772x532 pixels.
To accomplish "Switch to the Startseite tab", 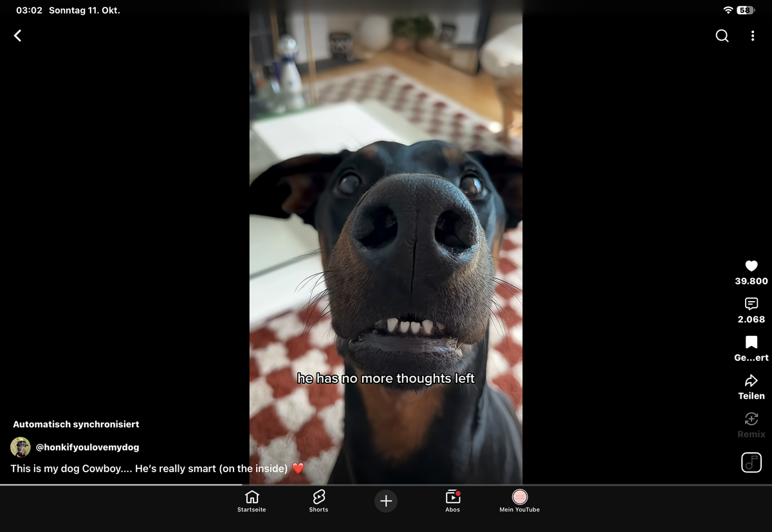I will 252,501.
